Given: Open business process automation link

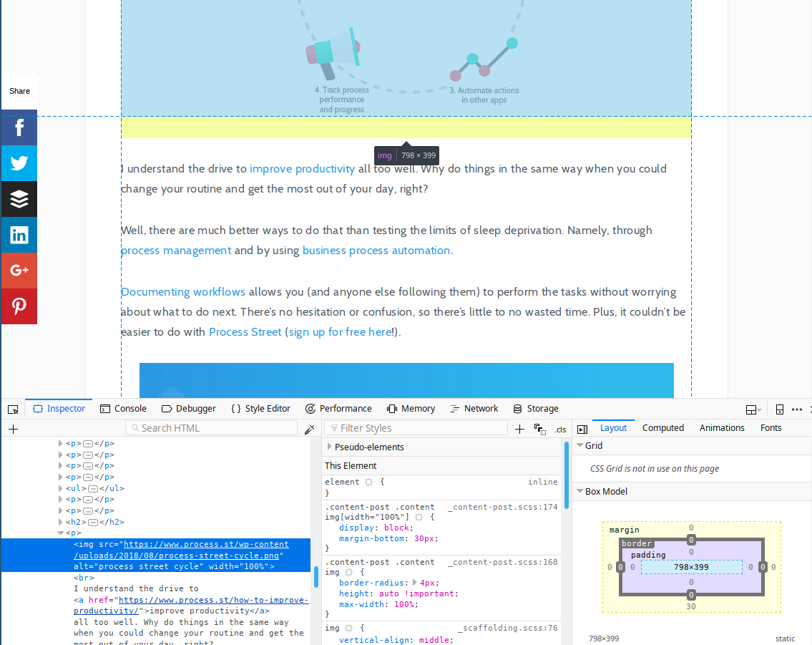Looking at the screenshot, I should pos(376,251).
